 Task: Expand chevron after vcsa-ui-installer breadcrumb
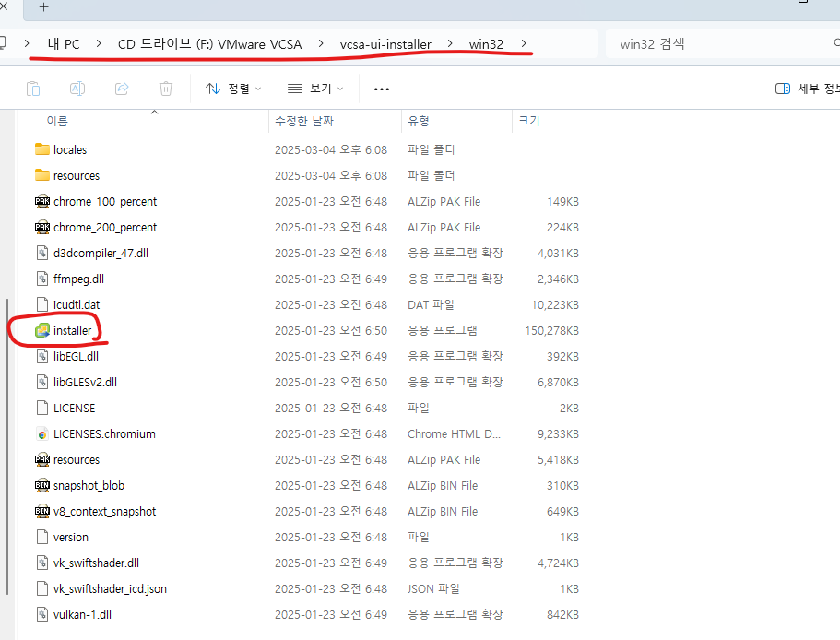(449, 44)
